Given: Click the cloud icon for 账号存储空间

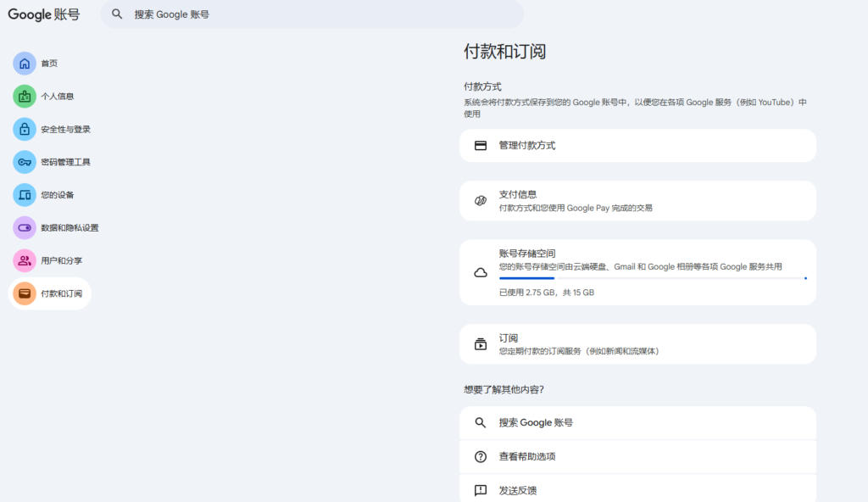Looking at the screenshot, I should click(x=481, y=271).
